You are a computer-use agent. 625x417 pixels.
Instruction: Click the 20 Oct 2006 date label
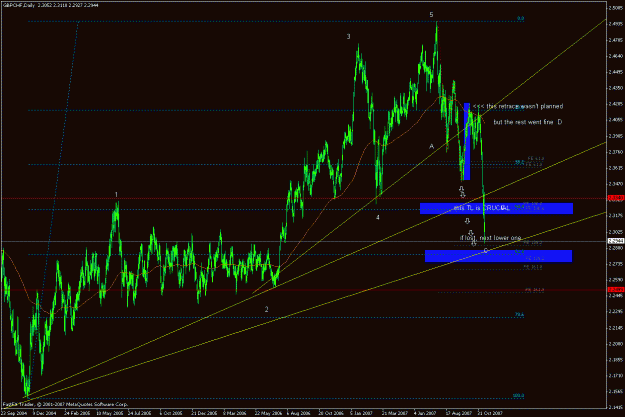click(x=331, y=413)
